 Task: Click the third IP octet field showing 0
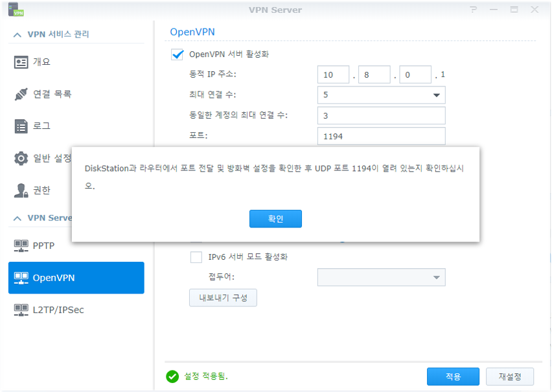(415, 75)
